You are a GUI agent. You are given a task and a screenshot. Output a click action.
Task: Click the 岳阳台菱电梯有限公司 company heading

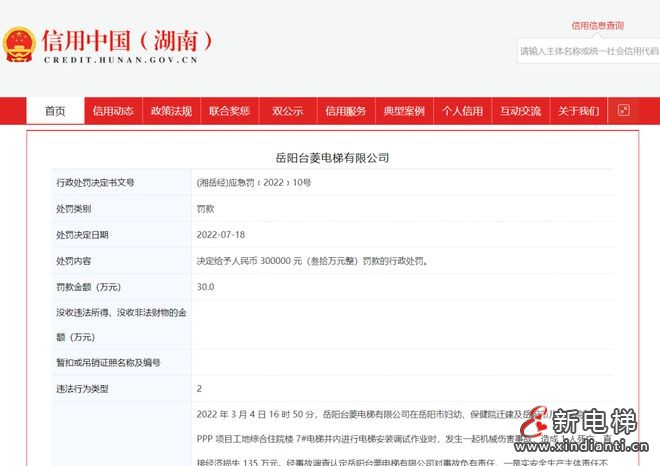pyautogui.click(x=331, y=158)
